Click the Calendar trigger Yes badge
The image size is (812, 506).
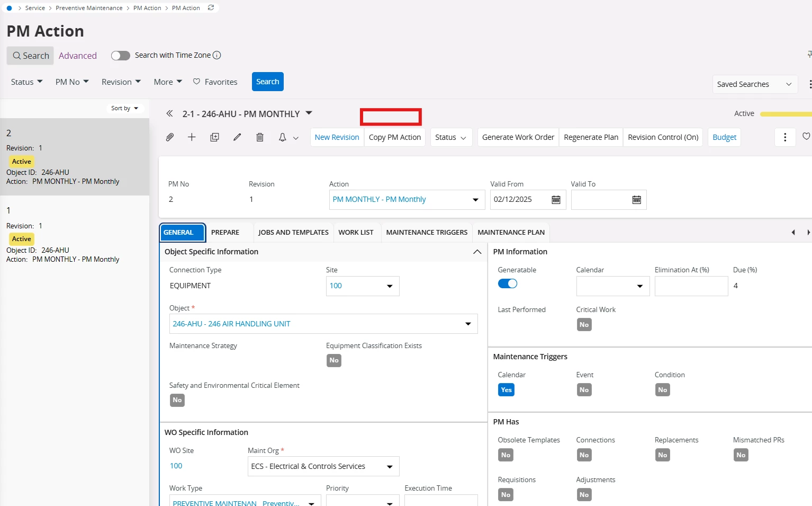pos(506,390)
